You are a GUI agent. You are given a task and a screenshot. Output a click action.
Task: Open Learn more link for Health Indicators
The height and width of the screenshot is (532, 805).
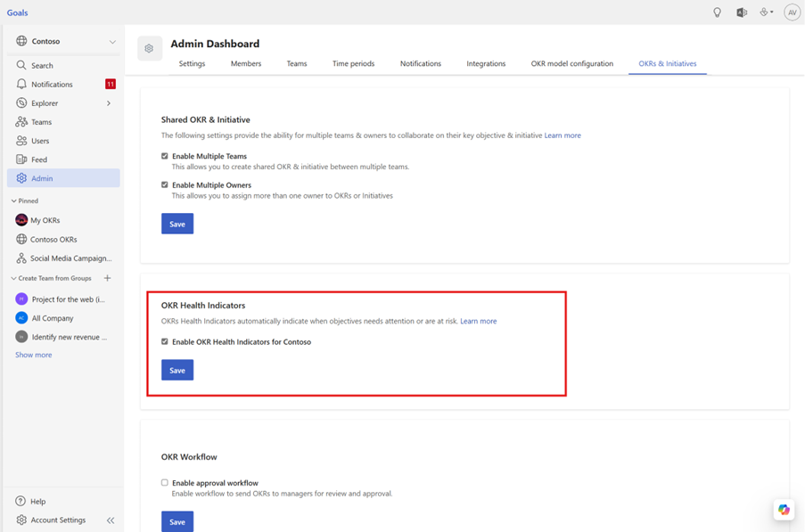(x=479, y=321)
